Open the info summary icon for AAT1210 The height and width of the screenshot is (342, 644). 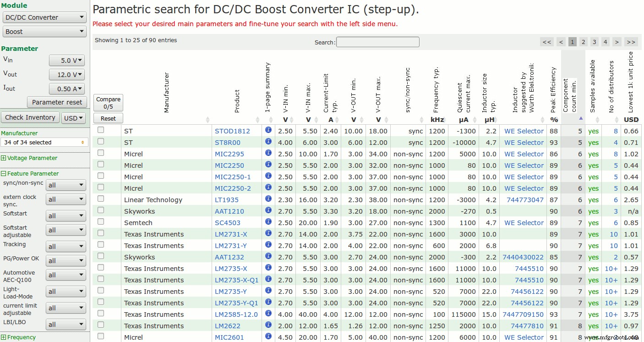268,210
